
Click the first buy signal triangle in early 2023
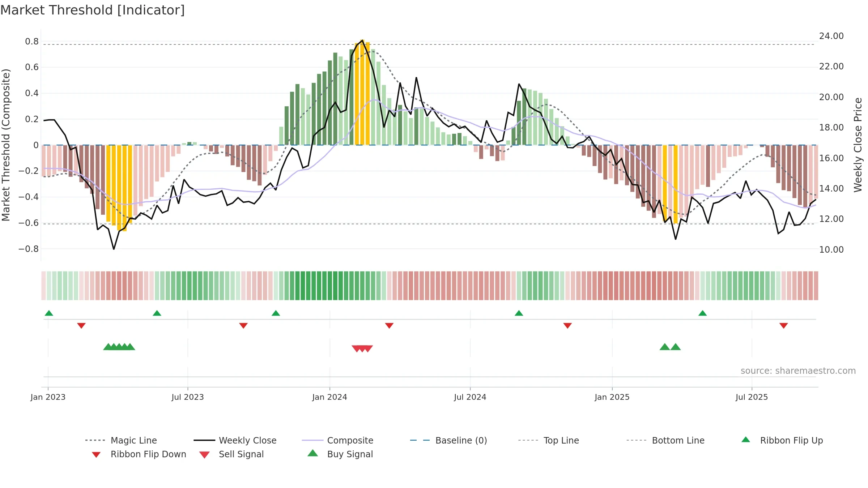(108, 347)
